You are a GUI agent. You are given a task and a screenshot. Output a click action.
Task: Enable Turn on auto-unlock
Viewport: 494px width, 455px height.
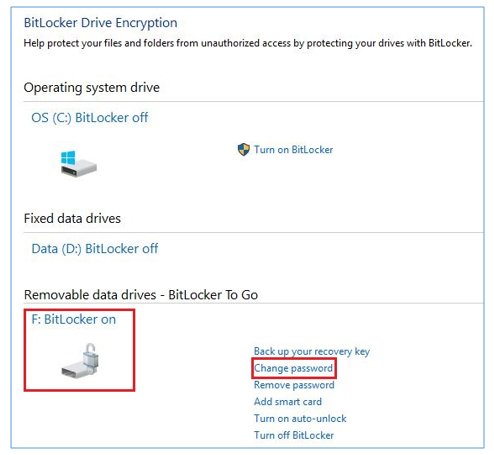pos(300,418)
